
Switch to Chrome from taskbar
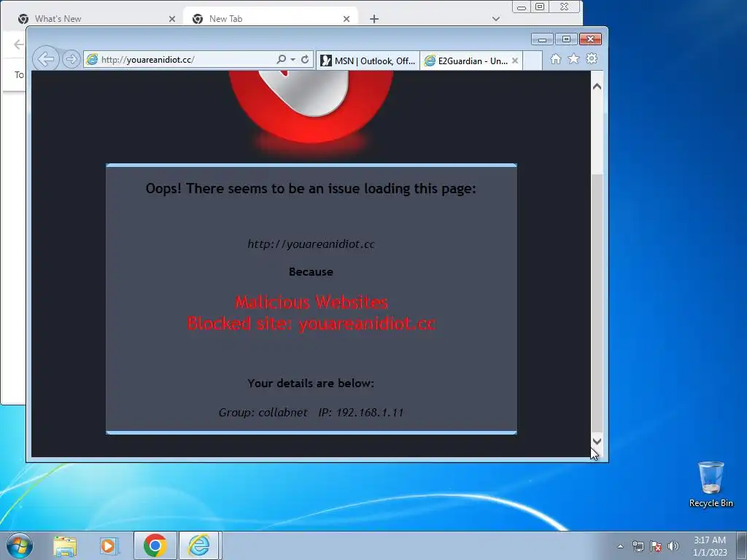155,545
